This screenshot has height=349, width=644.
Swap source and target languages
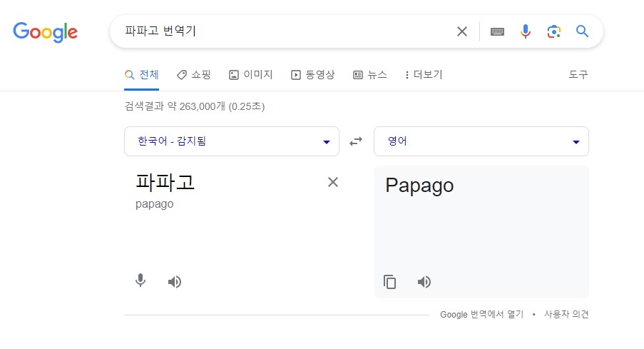coord(356,141)
